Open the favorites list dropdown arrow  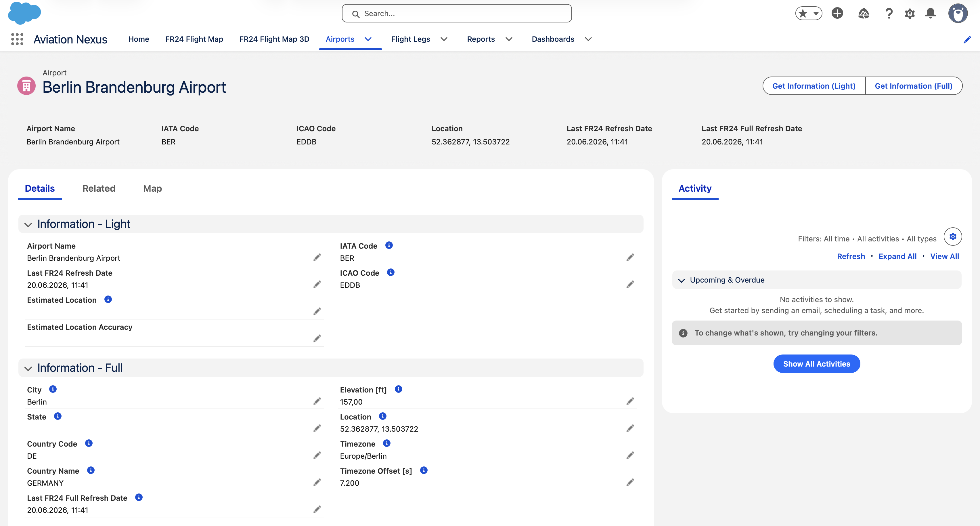(816, 14)
